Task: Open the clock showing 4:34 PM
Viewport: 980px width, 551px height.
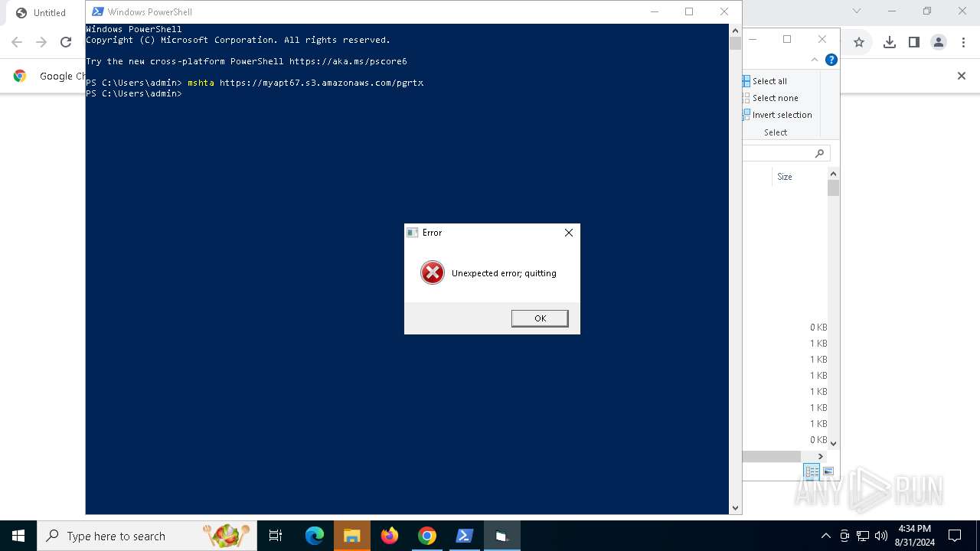Action: (914, 536)
